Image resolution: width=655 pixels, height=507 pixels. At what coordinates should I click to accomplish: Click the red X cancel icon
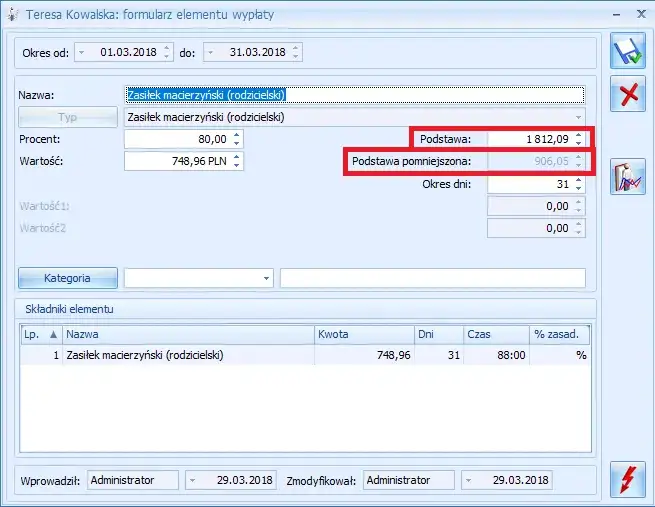point(628,95)
